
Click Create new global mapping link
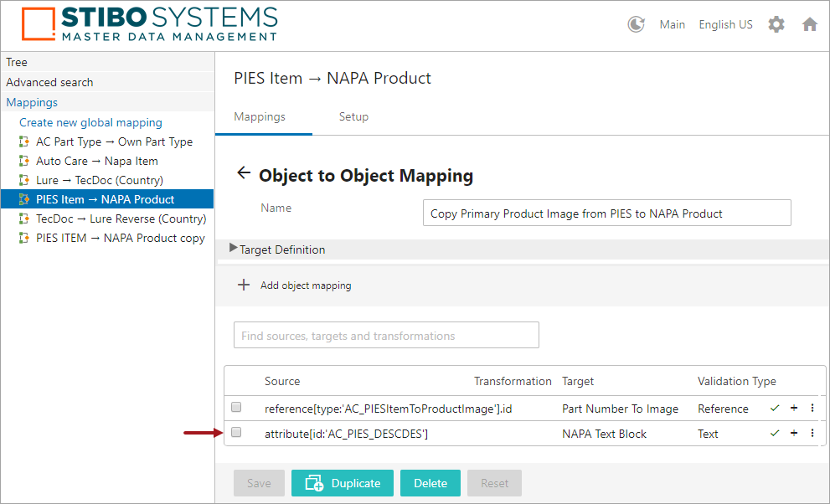coord(90,123)
